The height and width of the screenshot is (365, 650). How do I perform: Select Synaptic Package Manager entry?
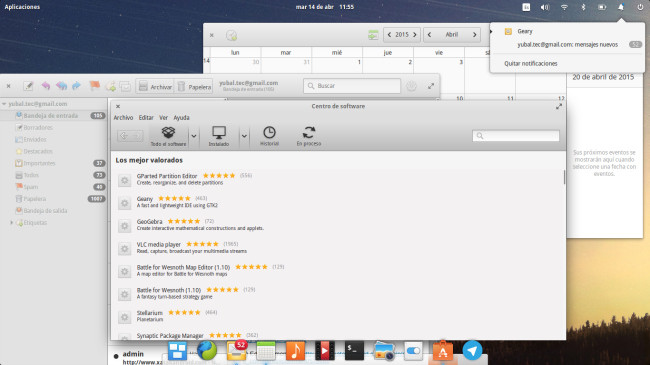click(x=338, y=336)
